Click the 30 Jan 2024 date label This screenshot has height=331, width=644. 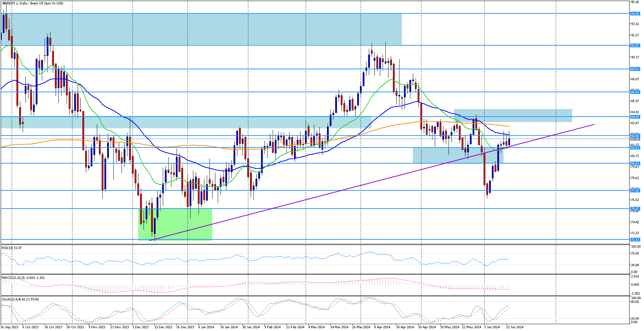coord(251,327)
